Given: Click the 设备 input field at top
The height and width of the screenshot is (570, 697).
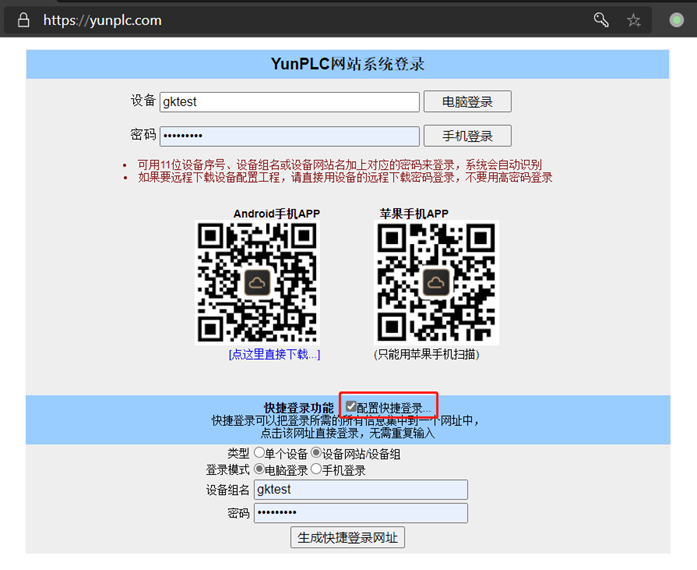Looking at the screenshot, I should tap(289, 102).
